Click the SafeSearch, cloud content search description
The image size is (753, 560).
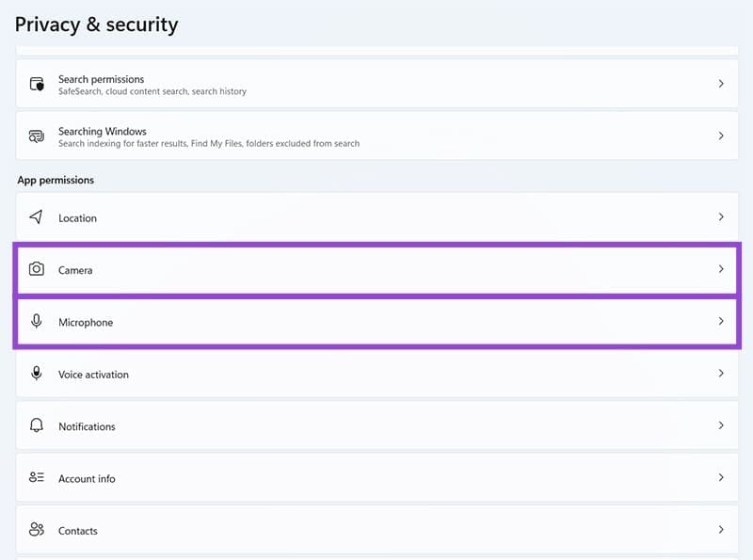click(x=152, y=92)
